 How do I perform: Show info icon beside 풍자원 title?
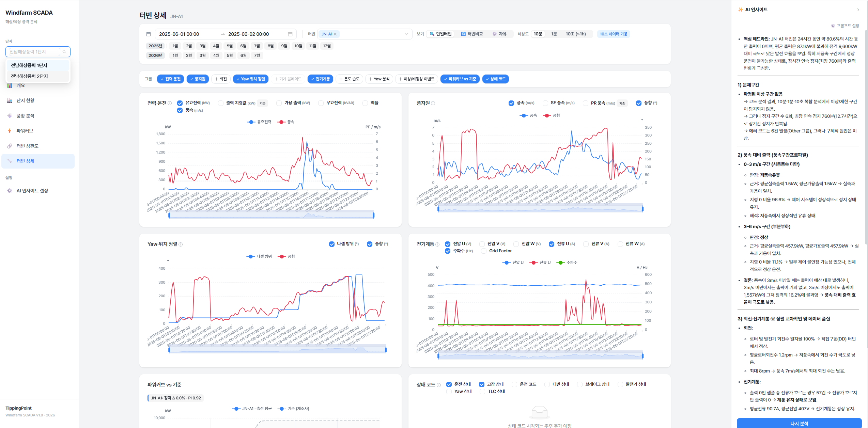(x=433, y=103)
